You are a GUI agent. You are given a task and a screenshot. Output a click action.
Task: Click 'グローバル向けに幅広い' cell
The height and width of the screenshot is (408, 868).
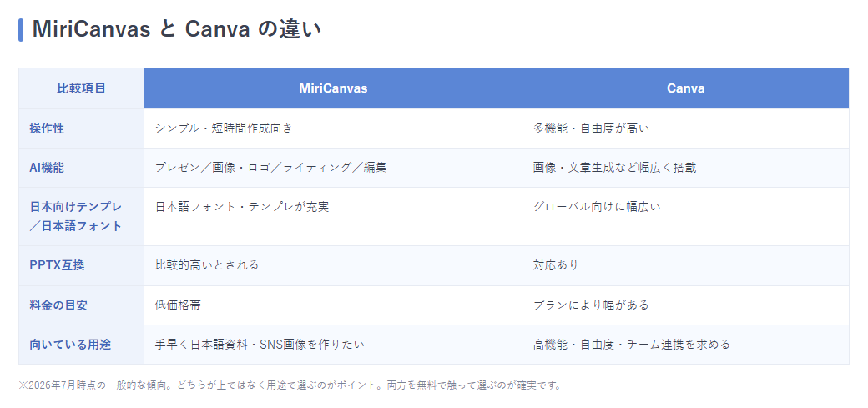click(685, 216)
